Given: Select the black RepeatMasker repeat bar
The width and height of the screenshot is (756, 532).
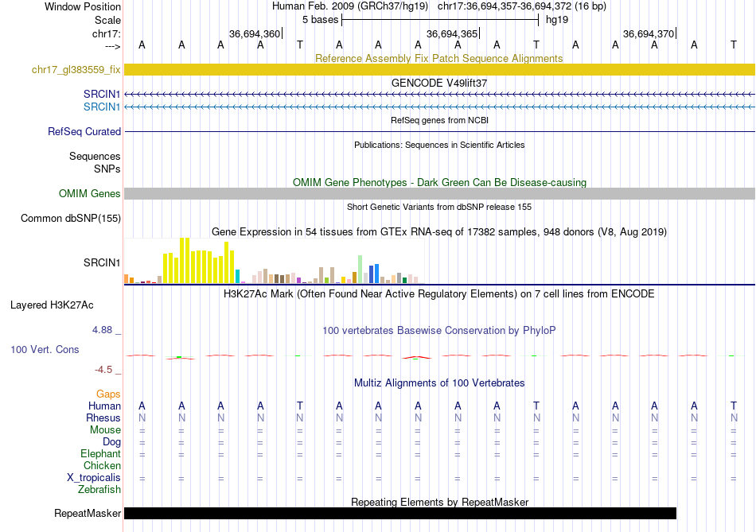Looking at the screenshot, I should point(400,513).
